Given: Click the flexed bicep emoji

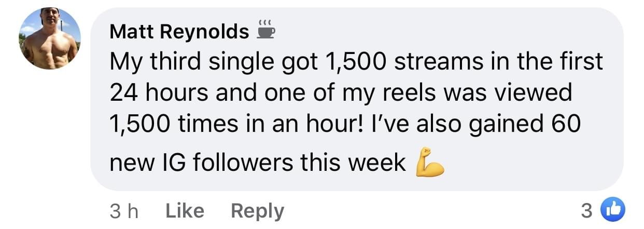Looking at the screenshot, I should click(430, 163).
